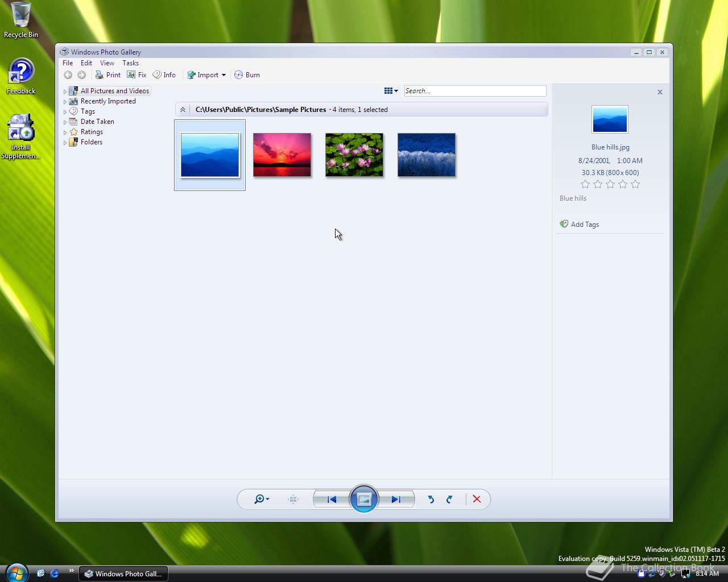Image resolution: width=728 pixels, height=582 pixels.
Task: Delete the selected picture with red X
Action: coord(477,499)
